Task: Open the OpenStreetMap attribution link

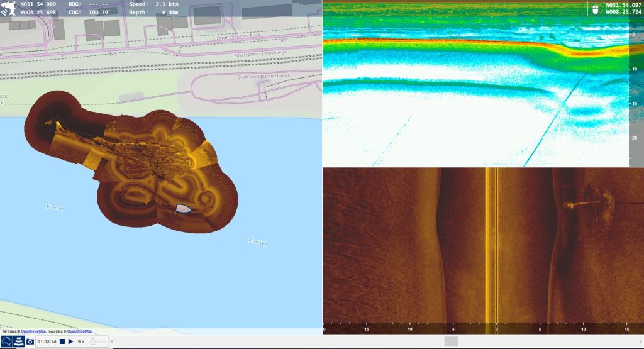Action: (80, 331)
